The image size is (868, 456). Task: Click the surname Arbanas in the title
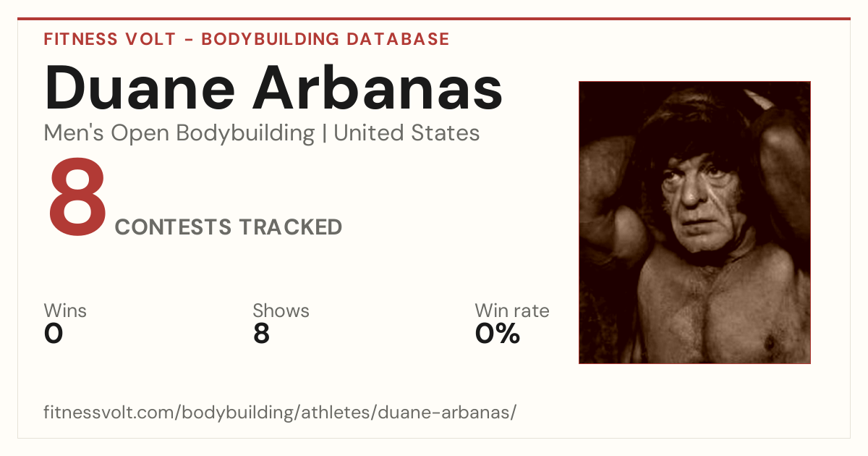378,88
